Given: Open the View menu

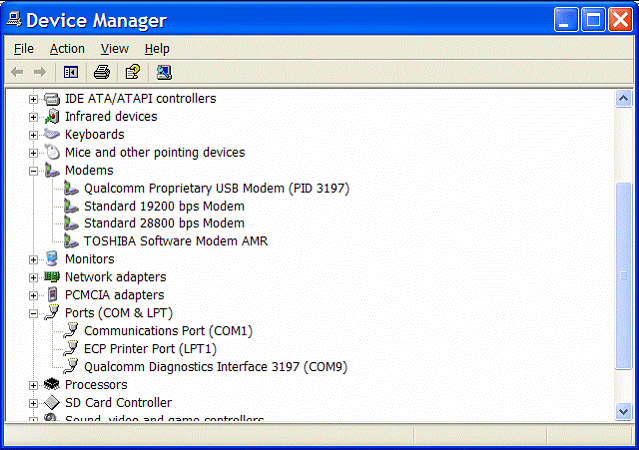Looking at the screenshot, I should (x=114, y=48).
